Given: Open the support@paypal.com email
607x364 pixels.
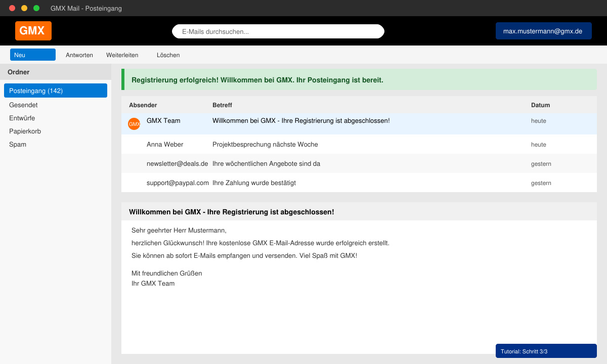Looking at the screenshot, I should (x=178, y=183).
